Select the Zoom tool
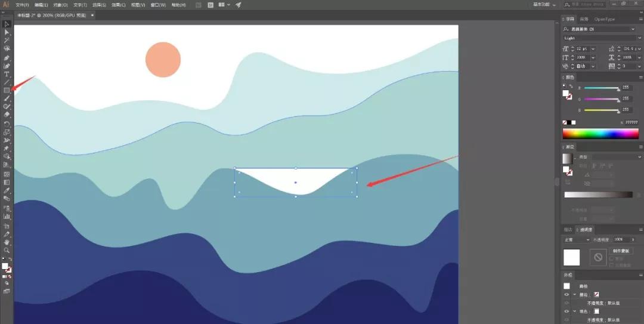This screenshot has height=324, width=644. pyautogui.click(x=7, y=251)
